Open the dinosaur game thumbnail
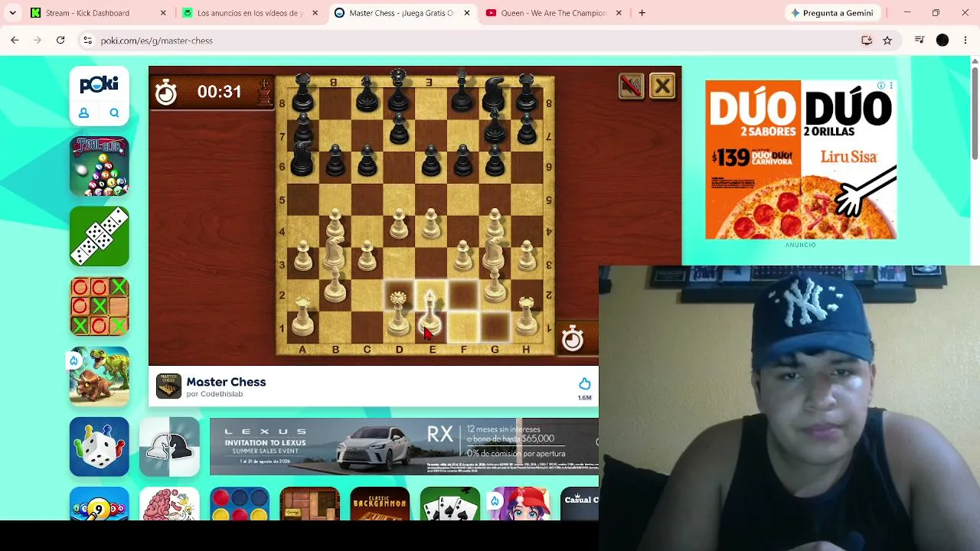This screenshot has height=551, width=980. pyautogui.click(x=100, y=377)
